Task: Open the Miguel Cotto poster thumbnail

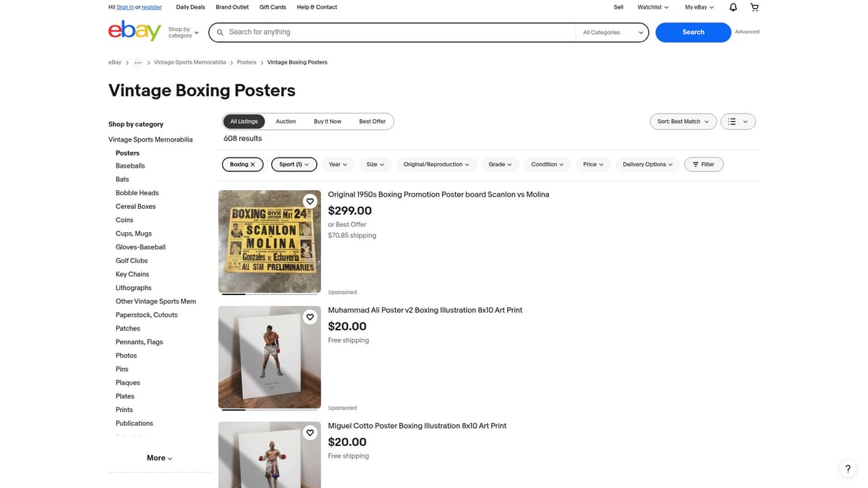Action: click(x=269, y=455)
